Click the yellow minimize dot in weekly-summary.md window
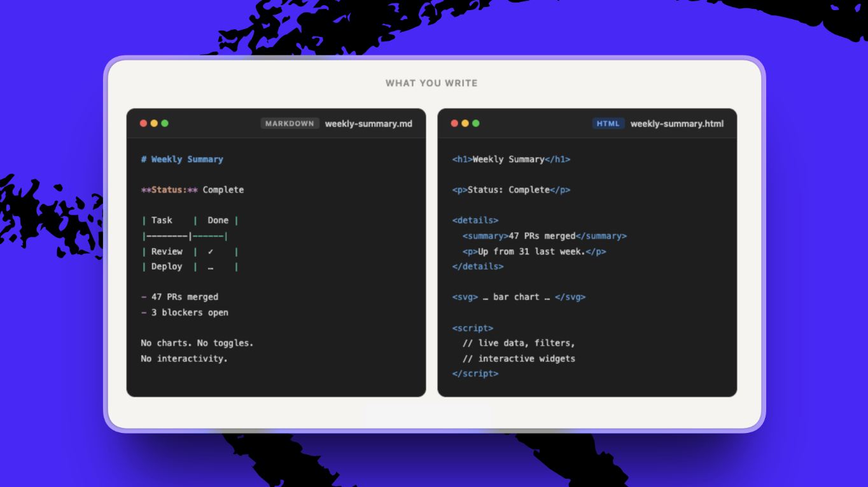Image resolution: width=868 pixels, height=487 pixels. tap(154, 123)
